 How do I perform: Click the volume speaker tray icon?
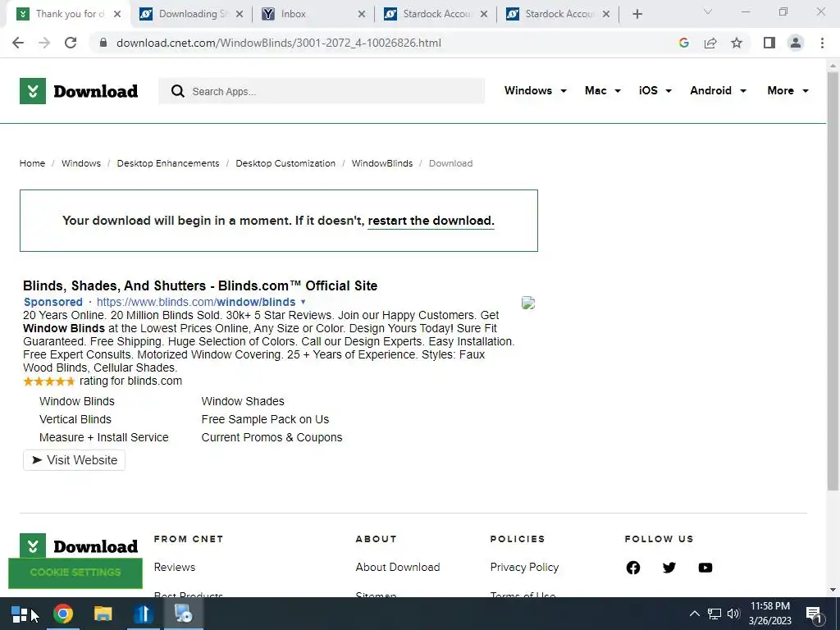733,614
